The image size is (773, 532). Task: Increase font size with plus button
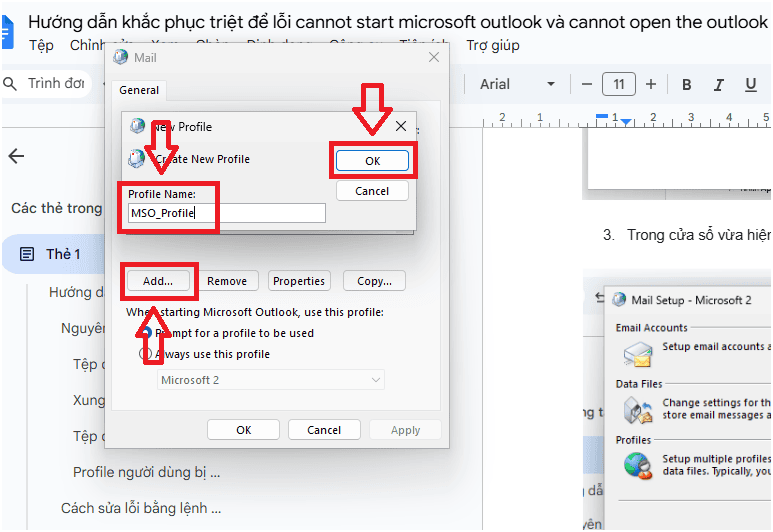point(651,84)
